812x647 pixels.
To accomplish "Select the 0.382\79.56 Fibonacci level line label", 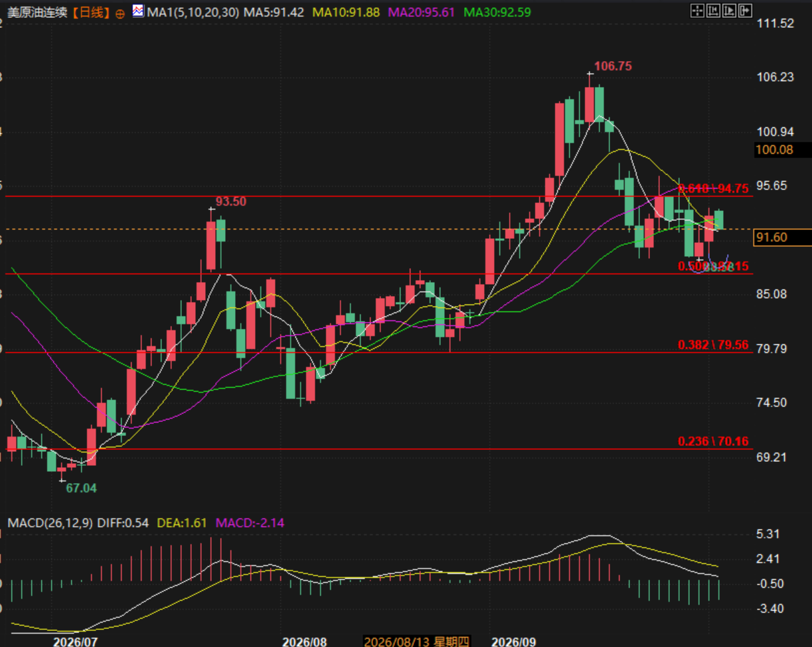I will coord(713,344).
